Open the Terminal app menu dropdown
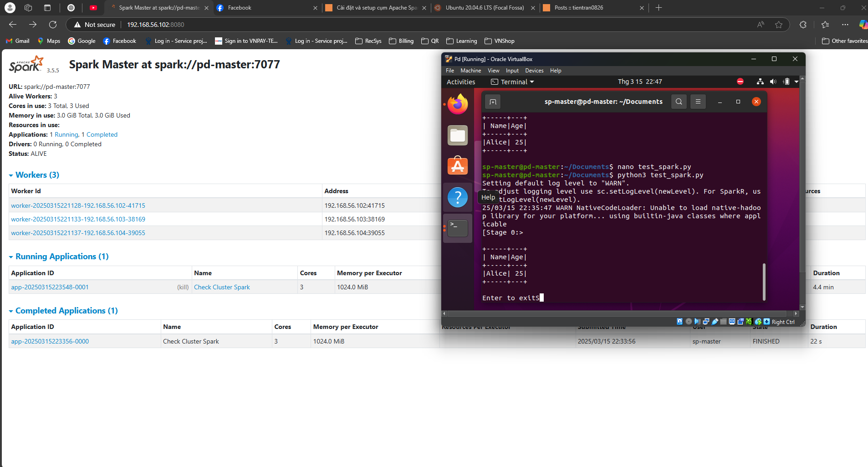 512,82
